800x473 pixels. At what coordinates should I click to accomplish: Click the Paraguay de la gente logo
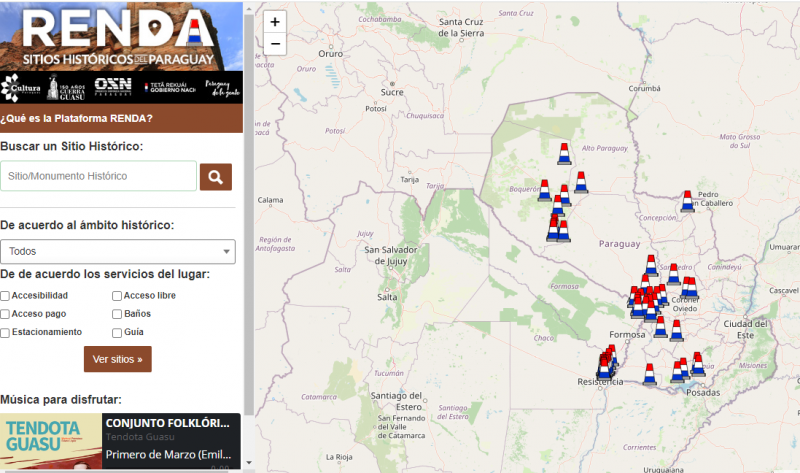coord(222,88)
